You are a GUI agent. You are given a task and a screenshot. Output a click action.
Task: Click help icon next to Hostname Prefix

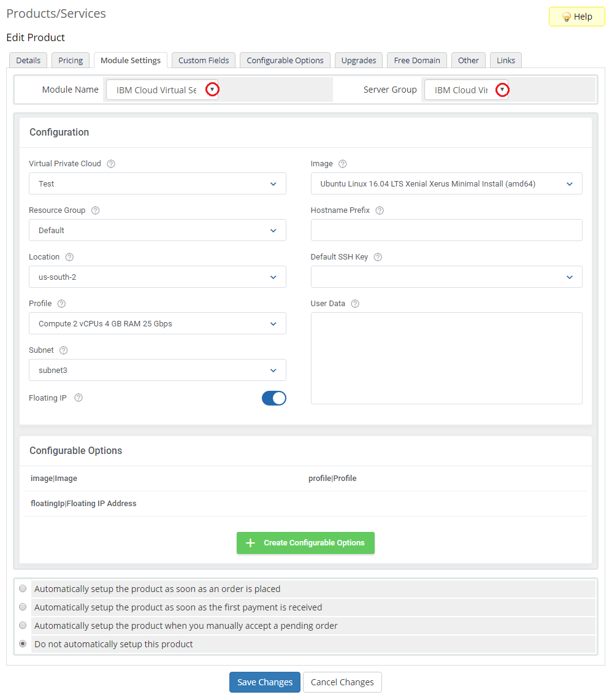click(380, 210)
